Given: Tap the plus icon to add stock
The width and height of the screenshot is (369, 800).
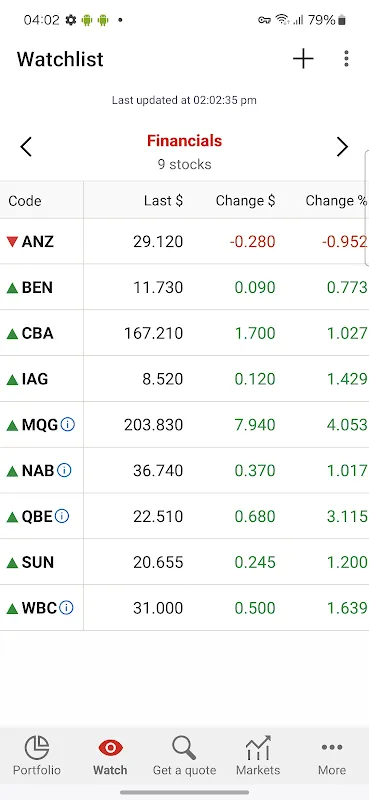Looking at the screenshot, I should (303, 59).
